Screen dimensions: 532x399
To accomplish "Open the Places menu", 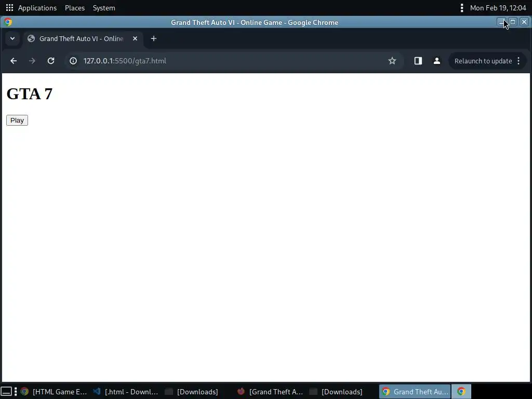I will (75, 8).
